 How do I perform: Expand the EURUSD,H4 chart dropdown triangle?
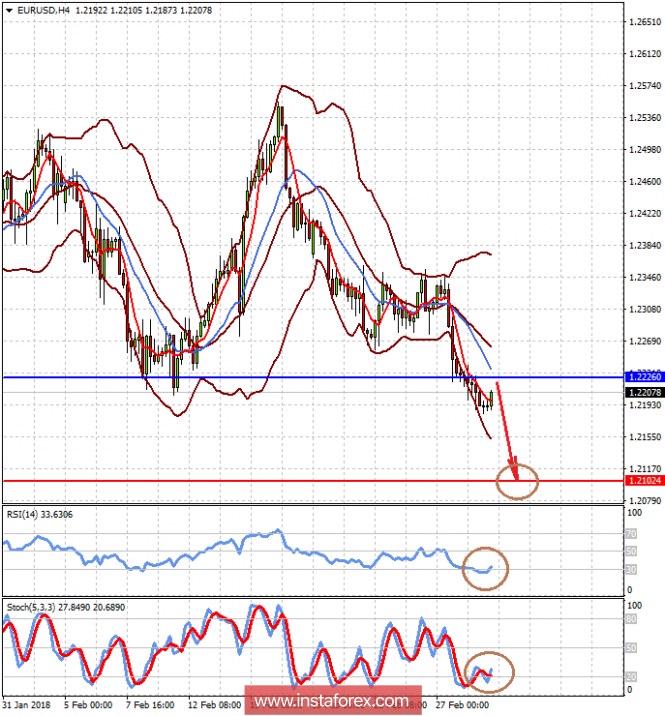(9, 11)
